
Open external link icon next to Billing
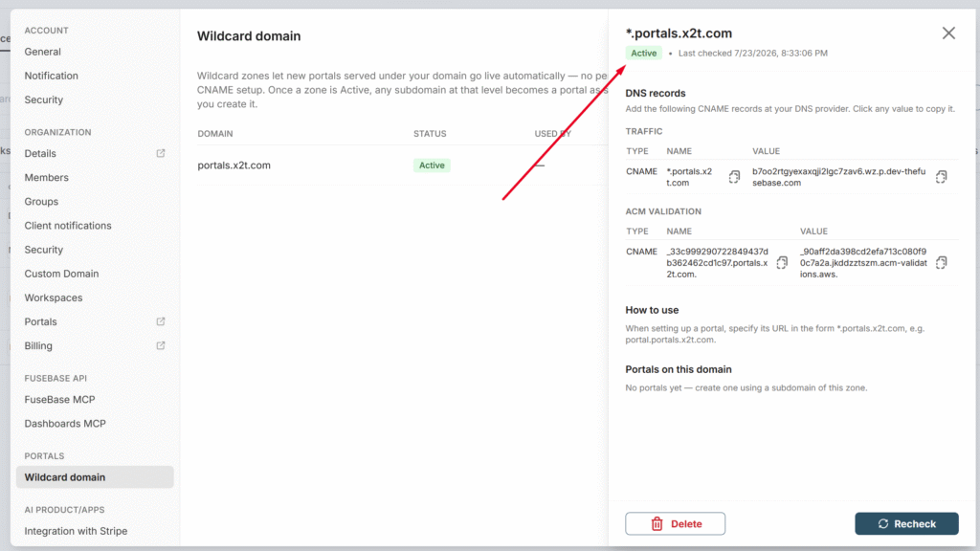[x=161, y=345]
